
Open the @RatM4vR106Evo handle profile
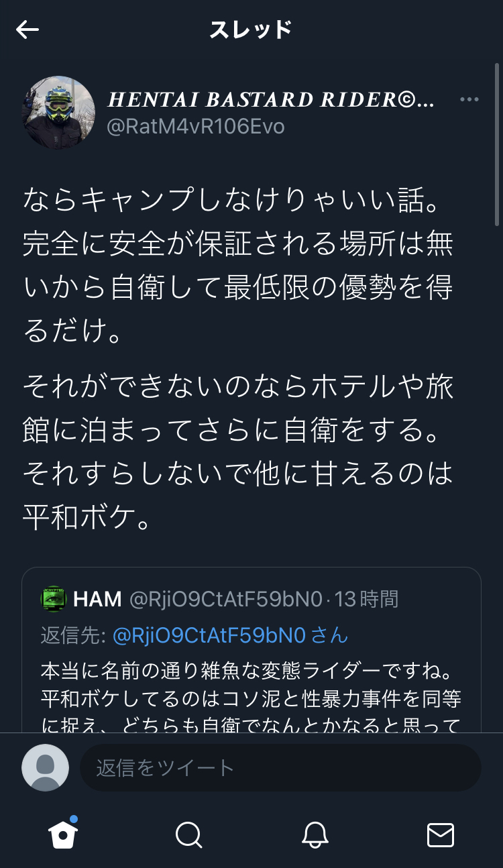click(x=196, y=126)
